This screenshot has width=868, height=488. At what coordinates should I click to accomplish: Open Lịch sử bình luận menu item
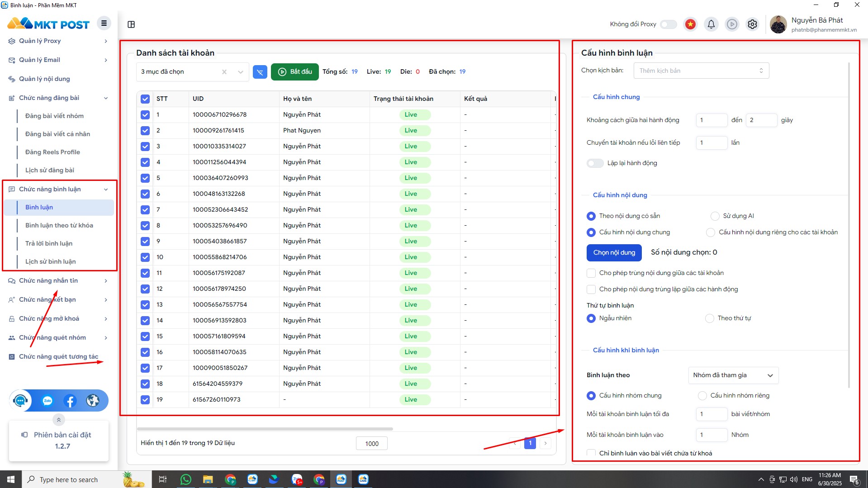[x=51, y=262]
